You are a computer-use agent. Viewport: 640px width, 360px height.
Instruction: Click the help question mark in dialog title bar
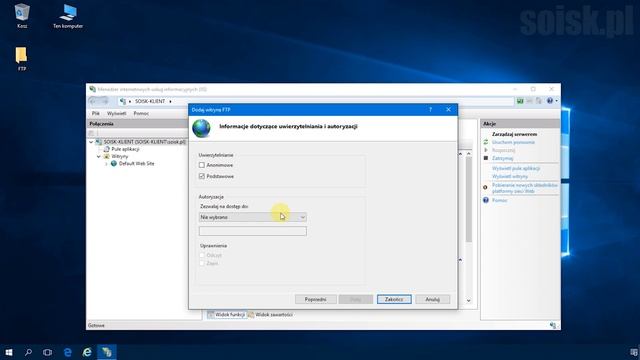[x=430, y=109]
